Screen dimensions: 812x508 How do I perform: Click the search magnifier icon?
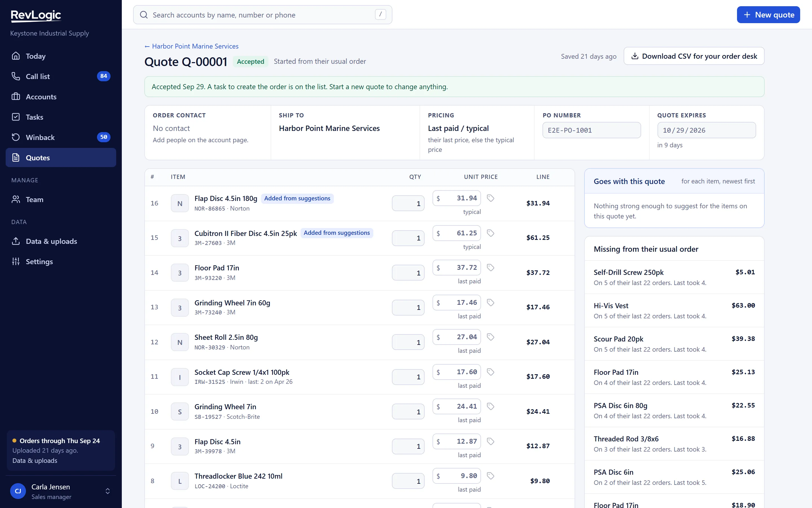pyautogui.click(x=144, y=15)
